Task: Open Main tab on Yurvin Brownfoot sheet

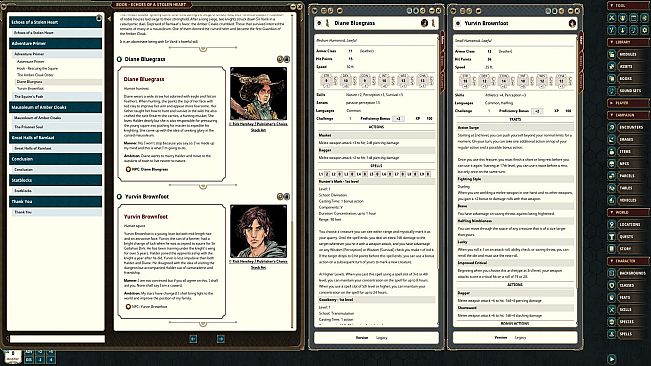Action: [581, 40]
